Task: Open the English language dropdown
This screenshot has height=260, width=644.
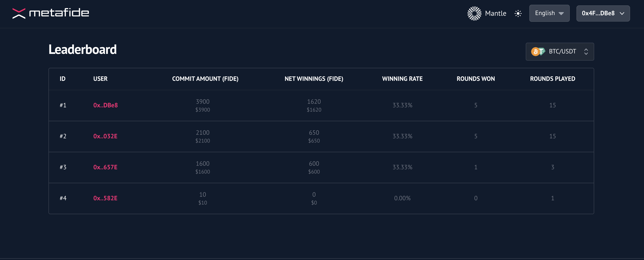Action: tap(549, 13)
